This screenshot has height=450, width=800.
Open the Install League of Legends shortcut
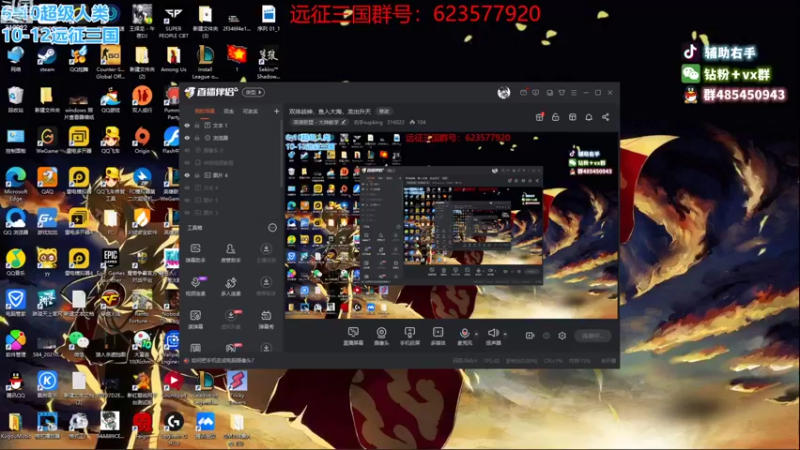pyautogui.click(x=205, y=62)
